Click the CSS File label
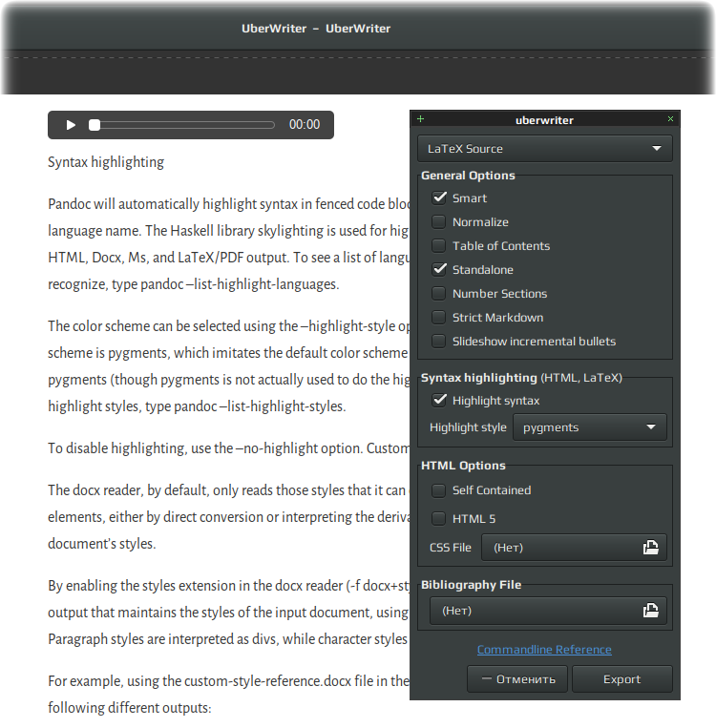716x728 pixels. point(451,548)
